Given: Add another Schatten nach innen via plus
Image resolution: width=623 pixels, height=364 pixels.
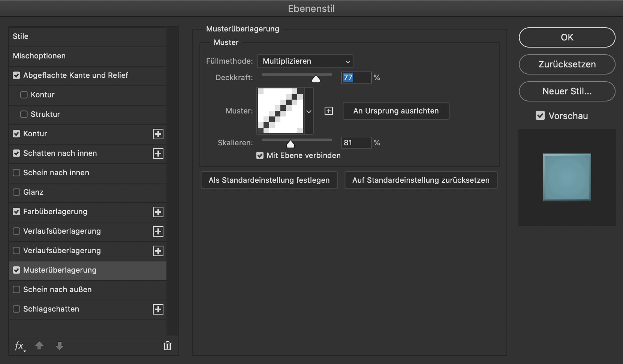Looking at the screenshot, I should click(x=158, y=154).
